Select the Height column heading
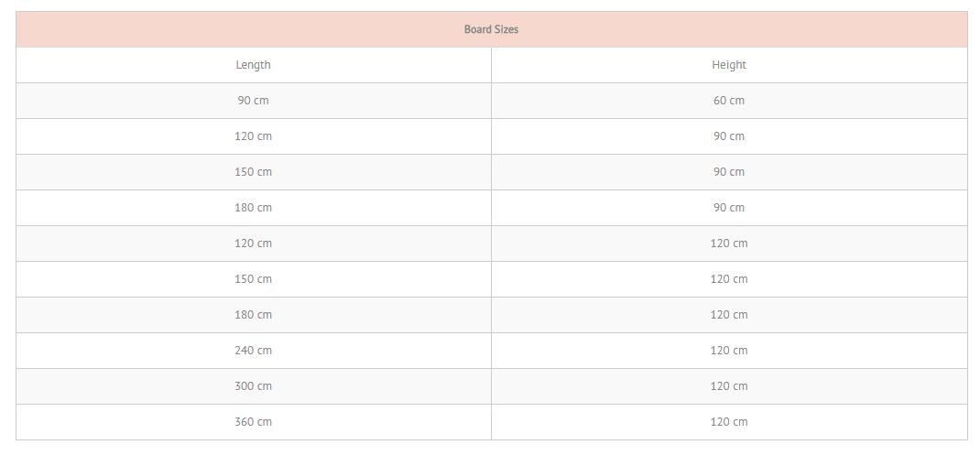This screenshot has height=455, width=980. (x=729, y=65)
